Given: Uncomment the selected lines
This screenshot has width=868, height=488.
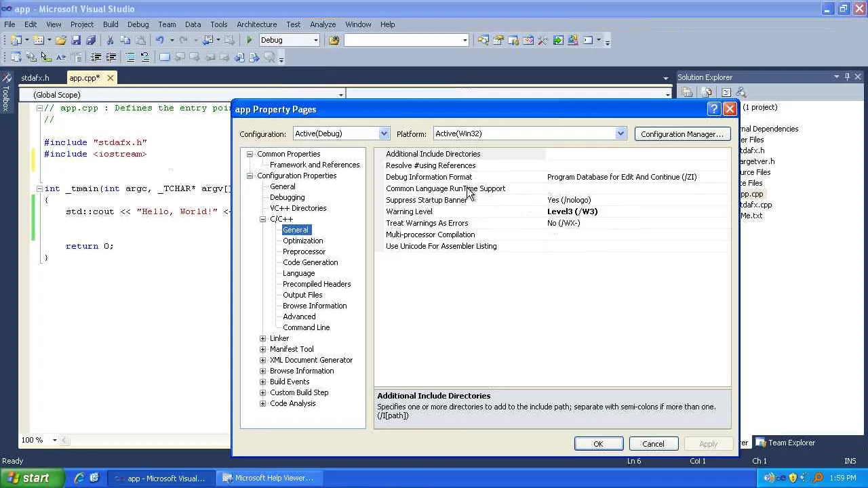Looking at the screenshot, I should 144,58.
